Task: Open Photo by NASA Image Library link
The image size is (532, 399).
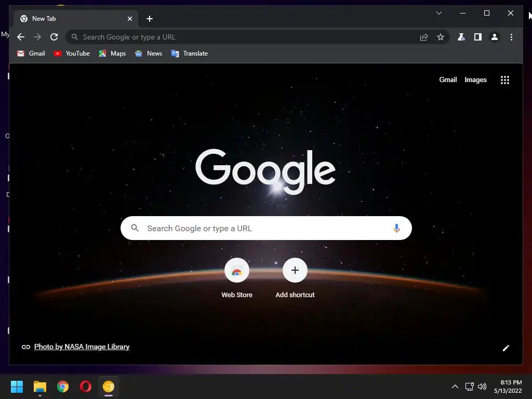Action: (82, 347)
